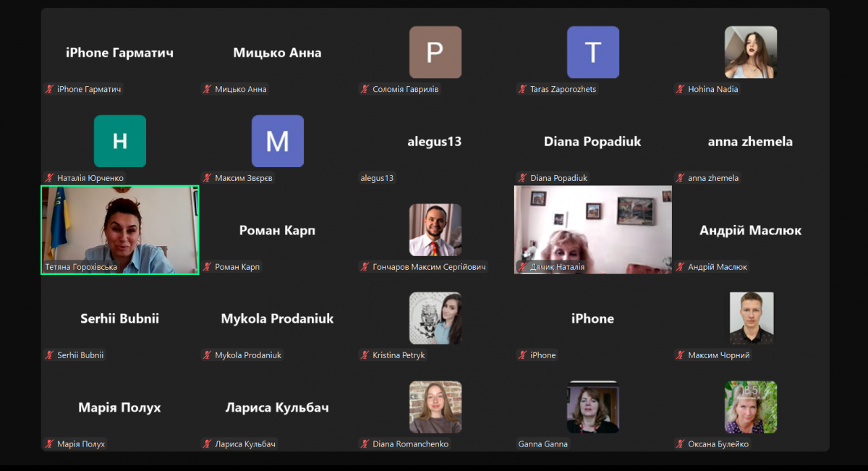Image resolution: width=868 pixels, height=471 pixels.
Task: Click Максим Чорний's profile photo
Action: click(x=751, y=318)
